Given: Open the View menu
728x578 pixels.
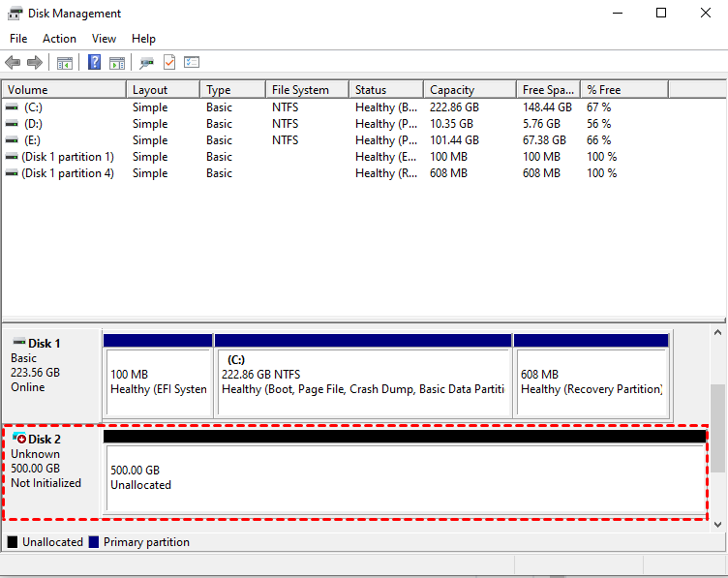Looking at the screenshot, I should [x=104, y=39].
